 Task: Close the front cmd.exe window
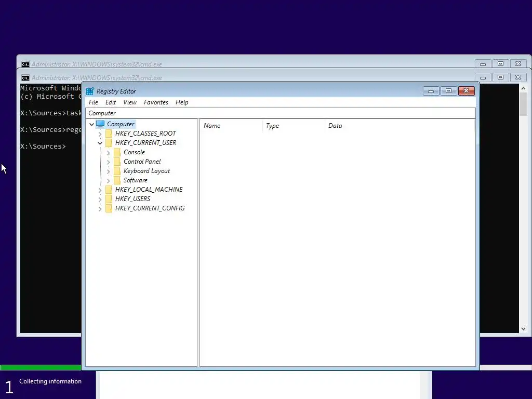(518, 78)
